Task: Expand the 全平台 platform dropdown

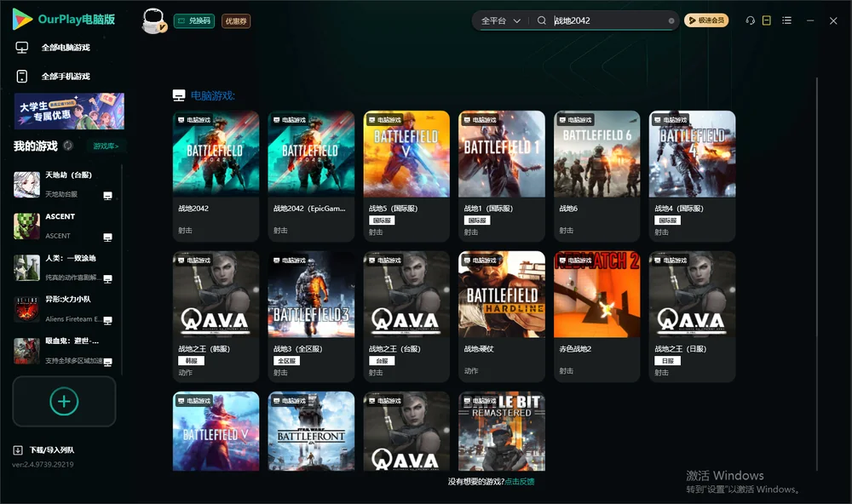Action: (x=500, y=20)
